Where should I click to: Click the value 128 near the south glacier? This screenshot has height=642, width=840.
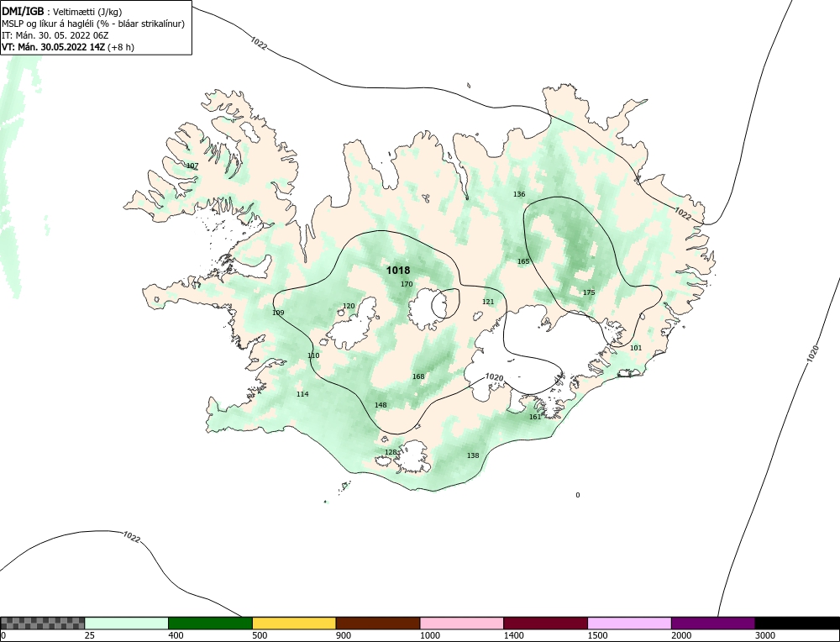pyautogui.click(x=391, y=452)
